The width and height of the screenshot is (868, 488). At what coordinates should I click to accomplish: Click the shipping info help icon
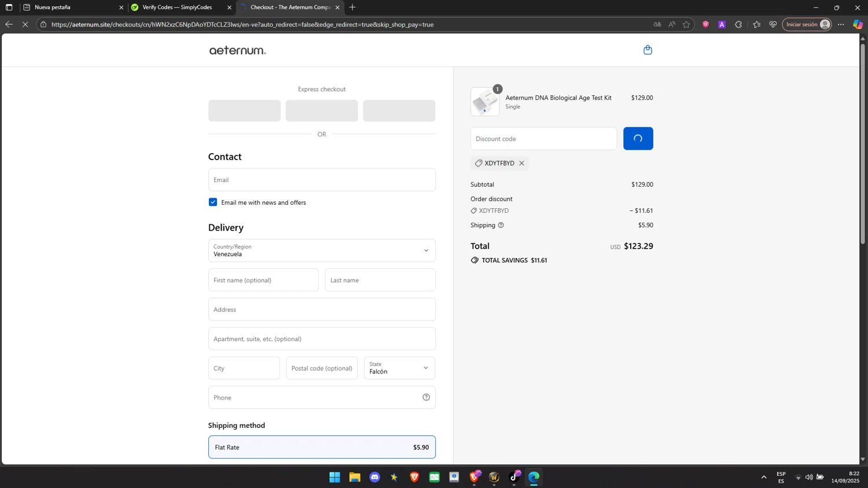click(501, 225)
